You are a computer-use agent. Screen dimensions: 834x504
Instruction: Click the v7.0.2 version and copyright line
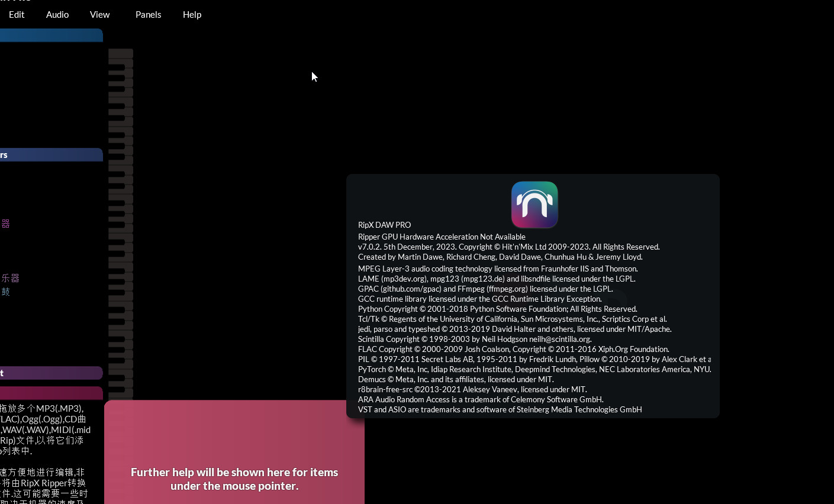coord(508,247)
